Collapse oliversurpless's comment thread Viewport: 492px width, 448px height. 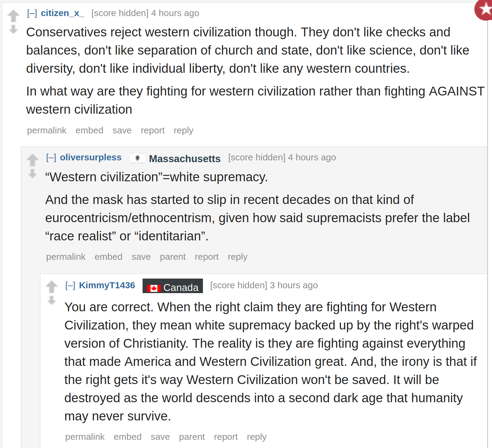[51, 158]
